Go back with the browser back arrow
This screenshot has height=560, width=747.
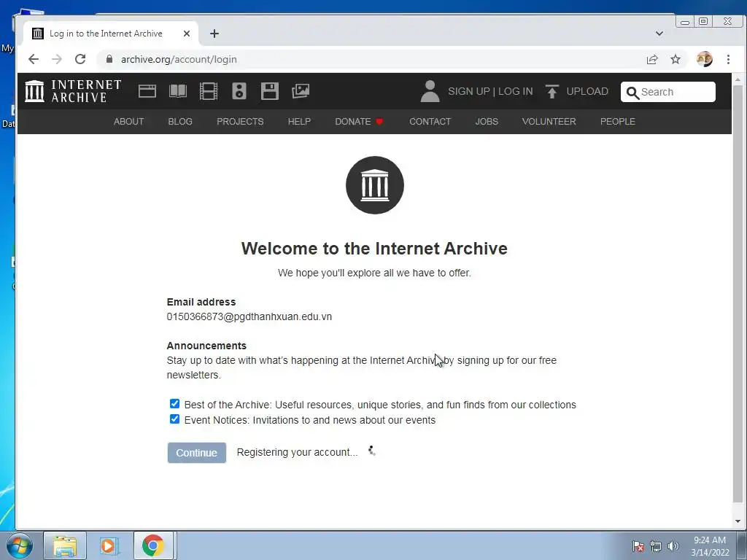click(x=34, y=59)
